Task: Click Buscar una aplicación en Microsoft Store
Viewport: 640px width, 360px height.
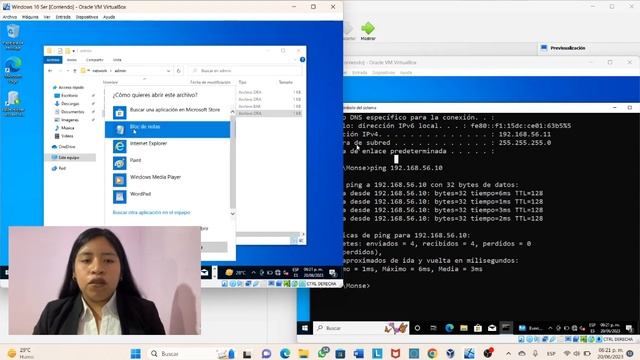Action: pos(167,112)
